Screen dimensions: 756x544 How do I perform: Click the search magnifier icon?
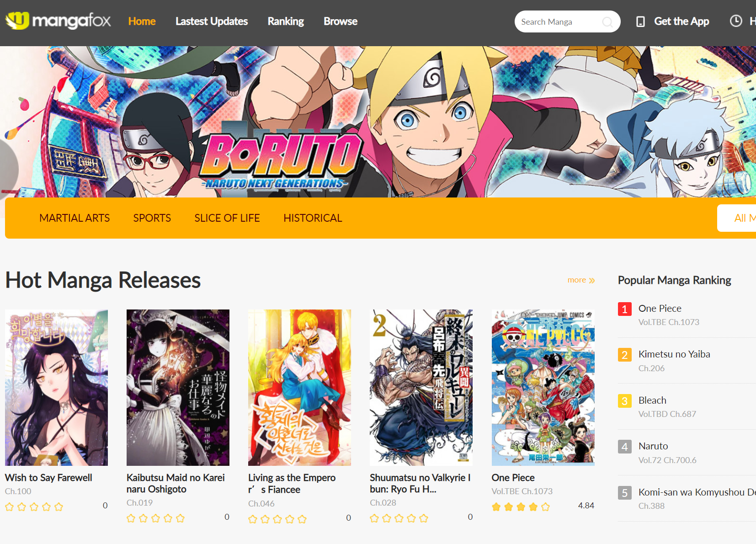tap(607, 22)
